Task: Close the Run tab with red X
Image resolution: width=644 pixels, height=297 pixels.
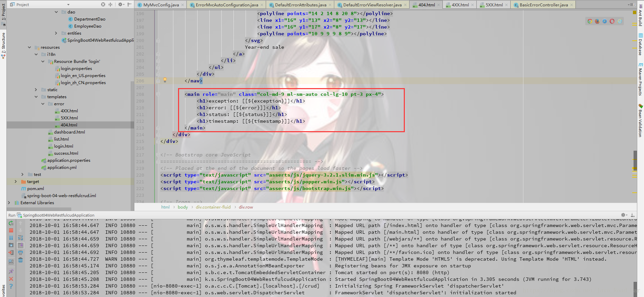Action: pyautogui.click(x=11, y=279)
